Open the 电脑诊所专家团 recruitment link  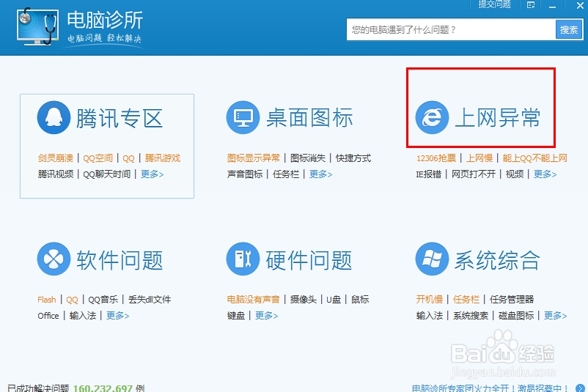pos(490,388)
